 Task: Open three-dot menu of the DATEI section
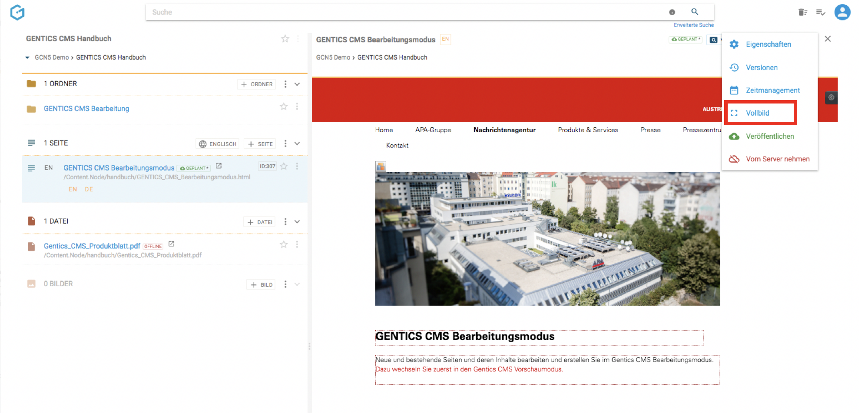click(x=285, y=222)
